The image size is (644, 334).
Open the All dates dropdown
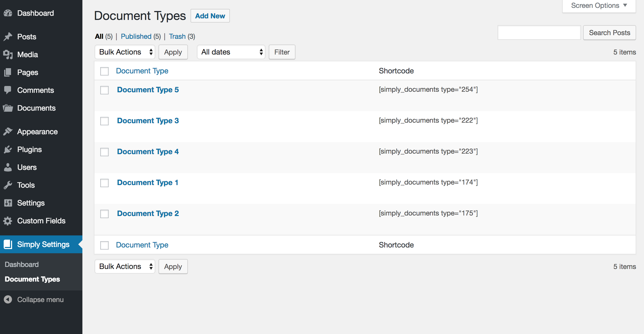[231, 52]
